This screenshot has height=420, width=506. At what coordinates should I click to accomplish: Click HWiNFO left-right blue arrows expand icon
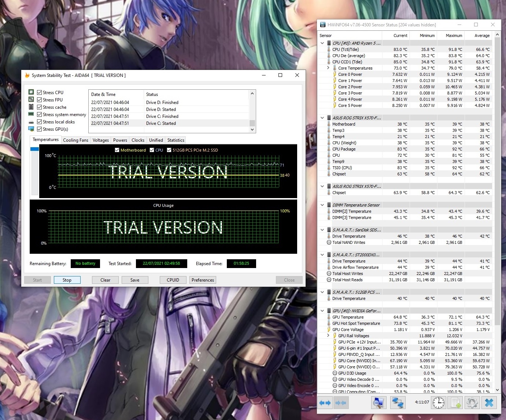325,403
